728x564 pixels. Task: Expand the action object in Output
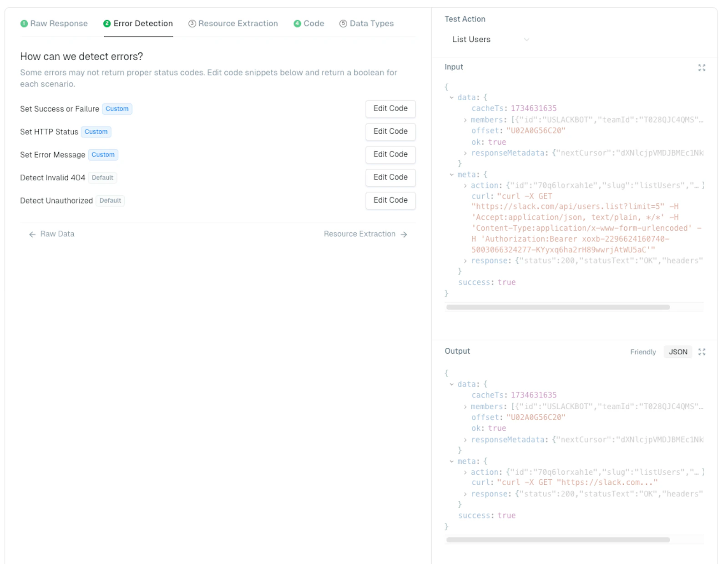point(465,473)
